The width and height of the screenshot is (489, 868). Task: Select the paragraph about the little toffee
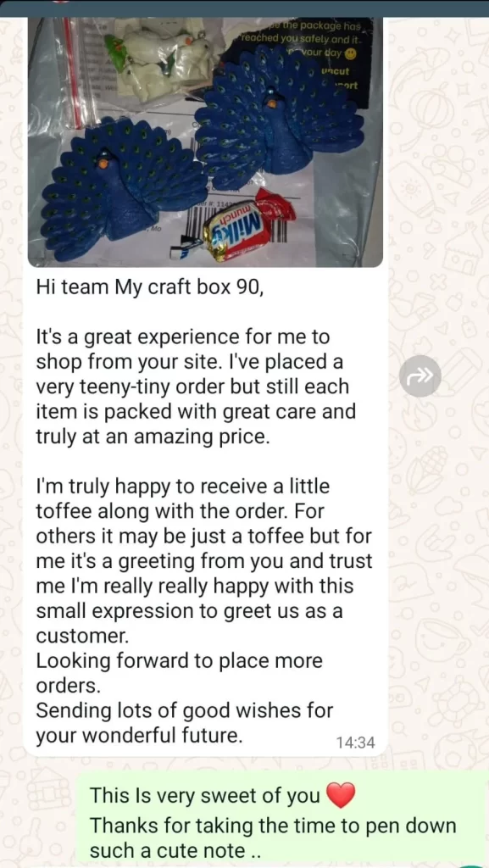tap(204, 562)
